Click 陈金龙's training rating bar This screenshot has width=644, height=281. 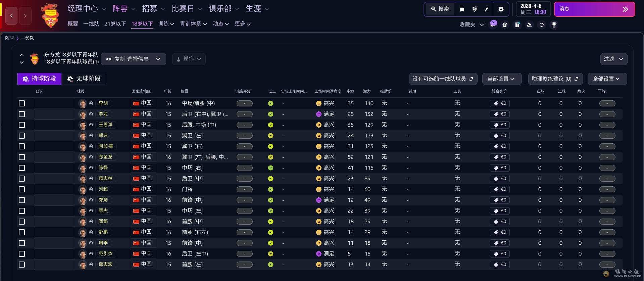point(244,157)
